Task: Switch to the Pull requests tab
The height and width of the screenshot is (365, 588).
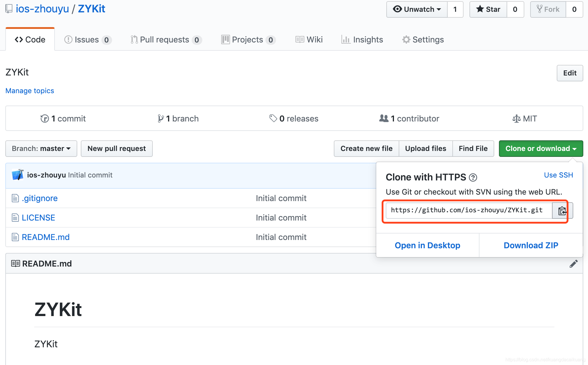Action: (166, 40)
